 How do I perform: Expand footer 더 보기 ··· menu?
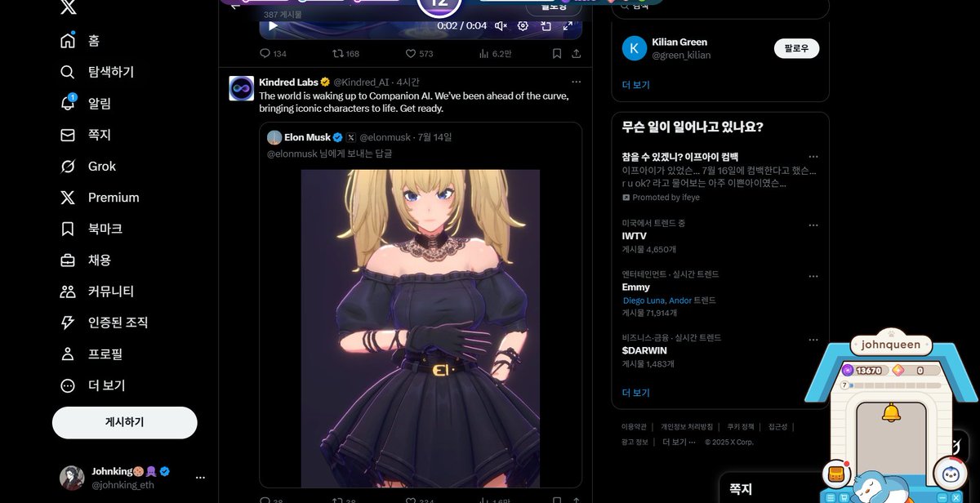[679, 443]
